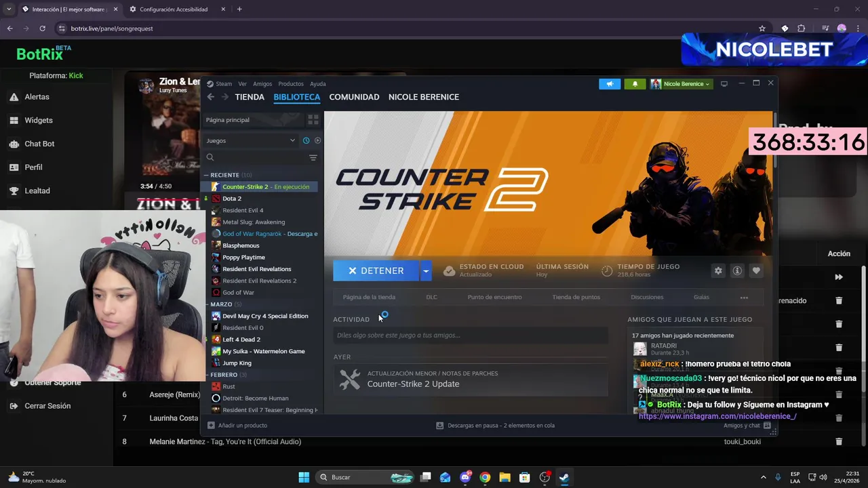Open the Productos menu
The width and height of the screenshot is (868, 488).
pos(291,84)
